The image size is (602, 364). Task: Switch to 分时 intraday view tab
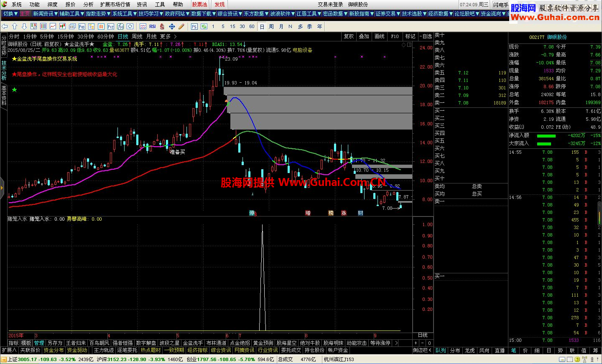click(14, 37)
